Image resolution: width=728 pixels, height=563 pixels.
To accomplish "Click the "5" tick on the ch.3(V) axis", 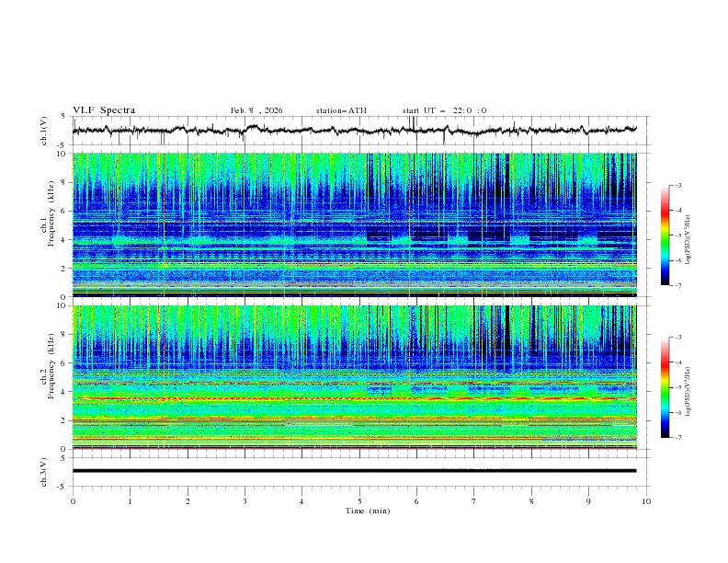I will click(x=63, y=458).
